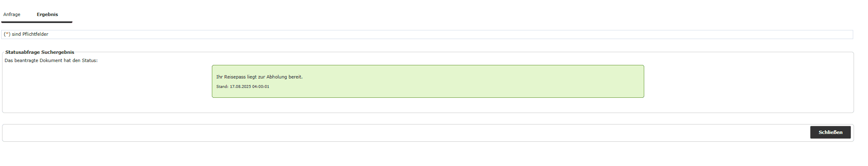Viewport: 868px width, 166px height.
Task: Click the word 'Dokument' in the status label
Action: coord(51,60)
